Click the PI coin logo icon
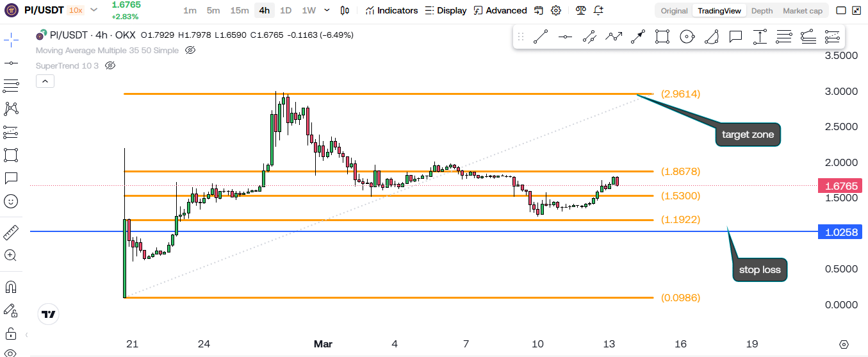 [11, 10]
